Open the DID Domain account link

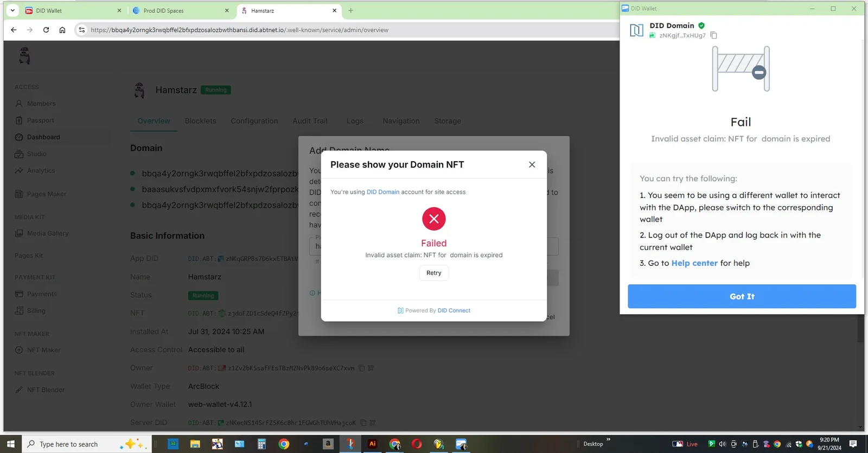(x=383, y=192)
